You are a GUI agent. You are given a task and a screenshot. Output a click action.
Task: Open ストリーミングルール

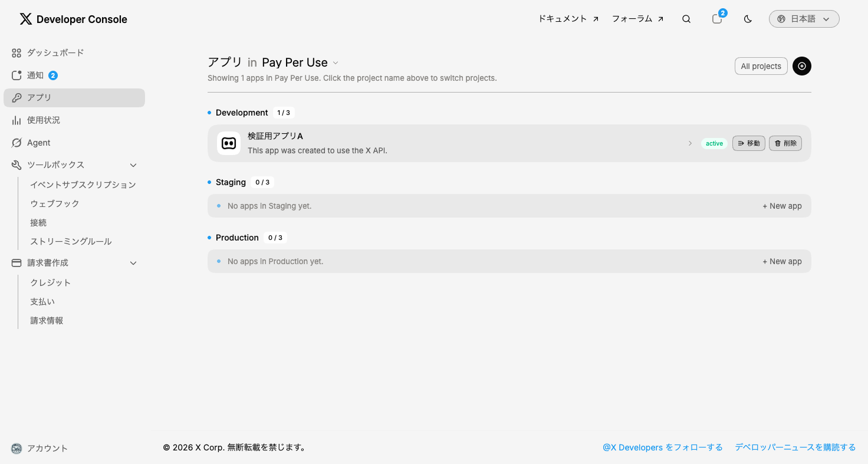point(71,241)
